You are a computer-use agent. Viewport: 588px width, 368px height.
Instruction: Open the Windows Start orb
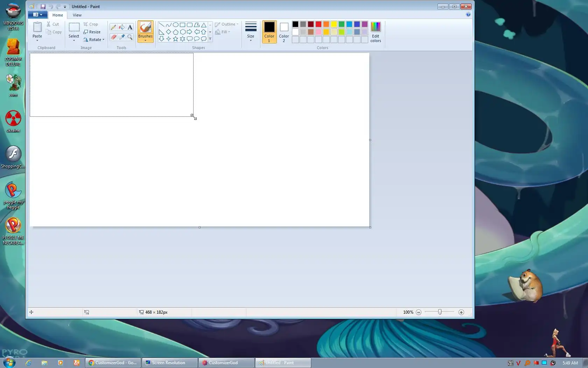pyautogui.click(x=9, y=362)
